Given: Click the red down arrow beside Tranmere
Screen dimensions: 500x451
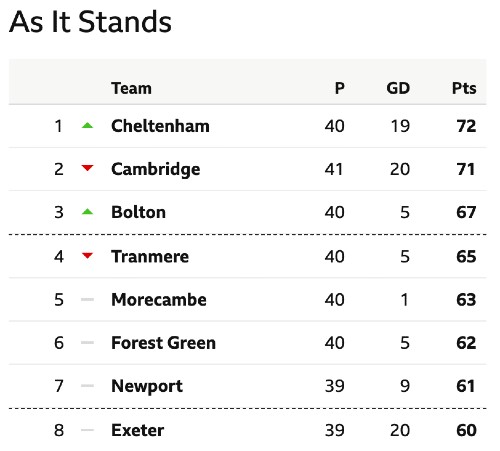Looking at the screenshot, I should tap(87, 256).
